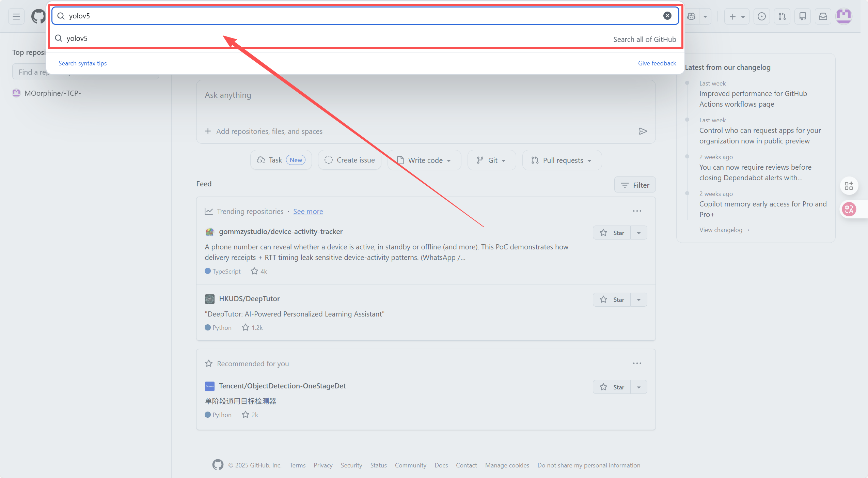Clear the yolov5 search text
Viewport: 868px width, 478px height.
[667, 16]
